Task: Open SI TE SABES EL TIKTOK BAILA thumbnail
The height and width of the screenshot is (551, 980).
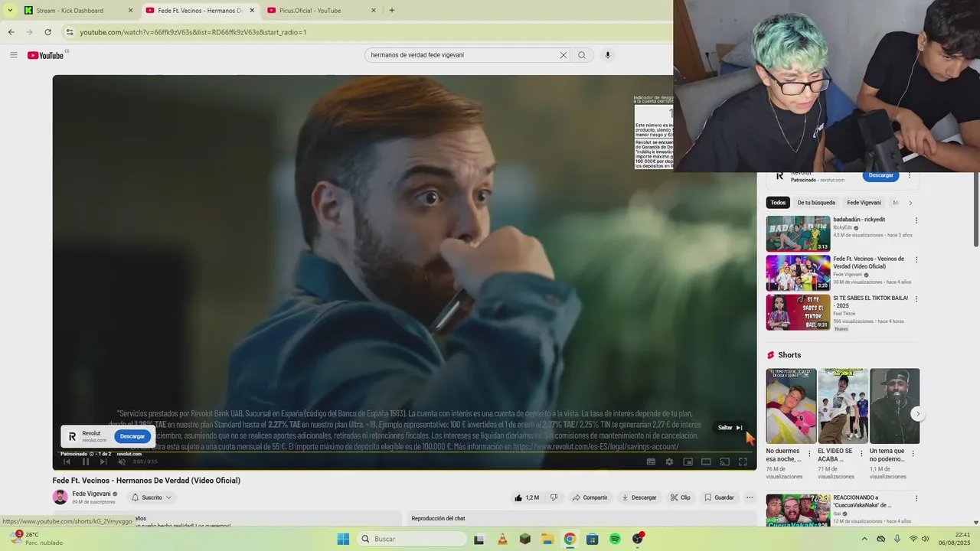Action: (x=798, y=312)
